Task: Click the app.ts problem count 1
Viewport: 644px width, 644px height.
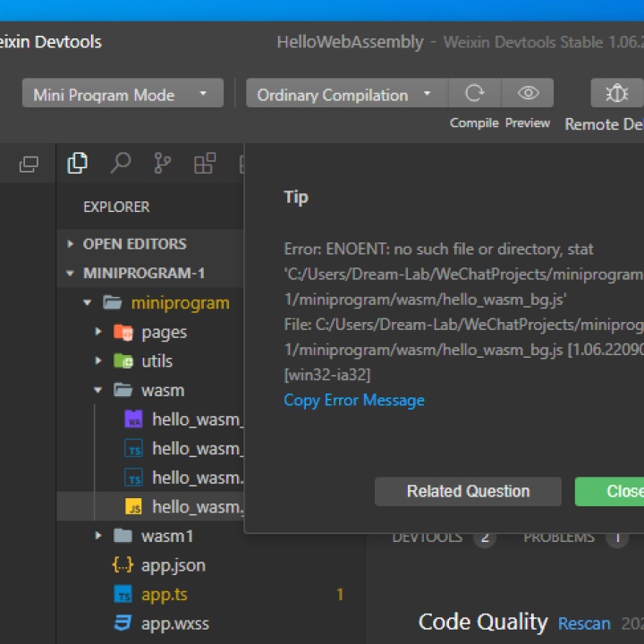Action: [x=340, y=594]
